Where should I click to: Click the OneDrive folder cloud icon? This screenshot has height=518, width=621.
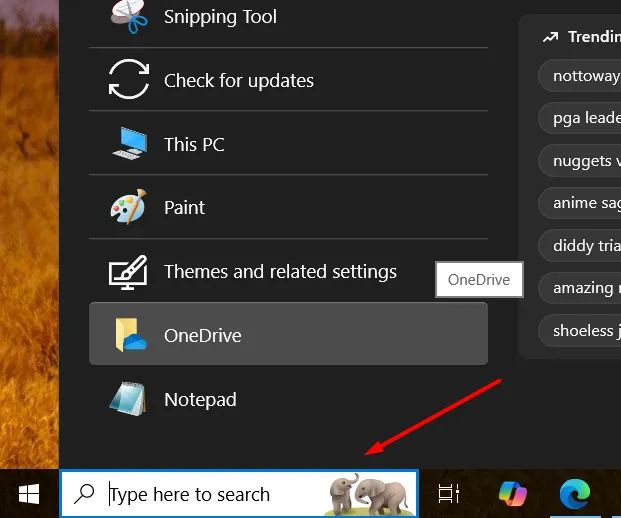pos(131,335)
